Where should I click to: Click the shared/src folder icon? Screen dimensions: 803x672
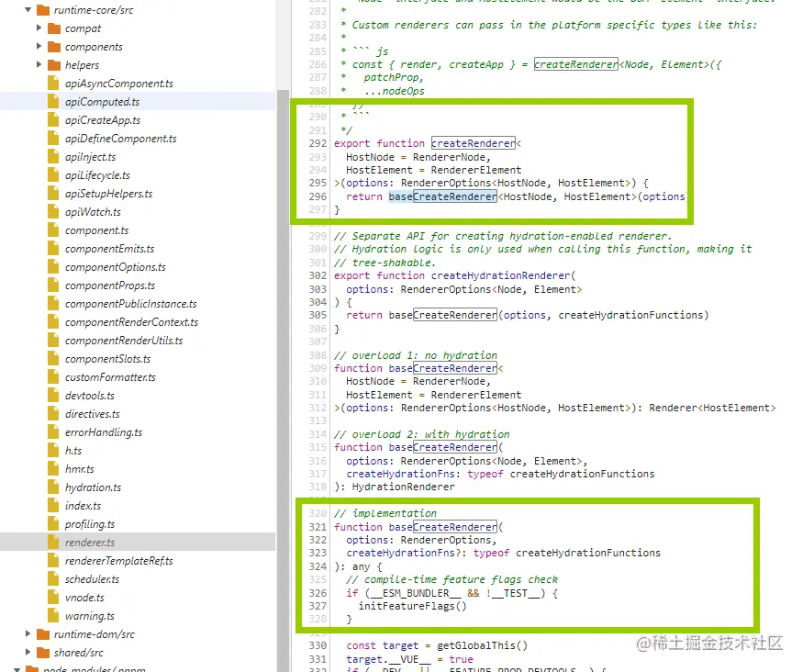click(x=43, y=653)
